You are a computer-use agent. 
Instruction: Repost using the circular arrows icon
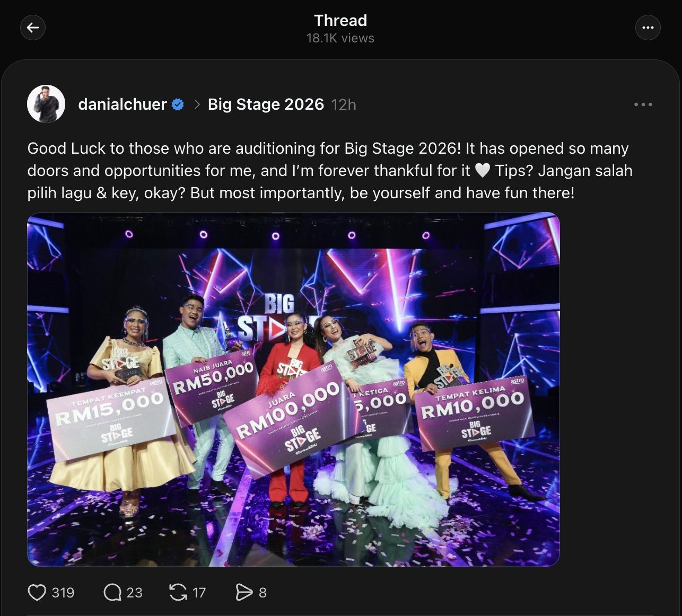coord(178,592)
